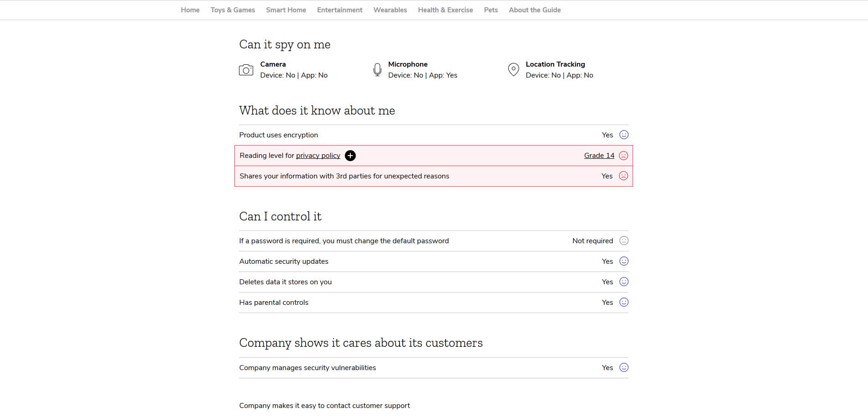Click smiley beside Company manages security vulnerabilities

(x=624, y=367)
